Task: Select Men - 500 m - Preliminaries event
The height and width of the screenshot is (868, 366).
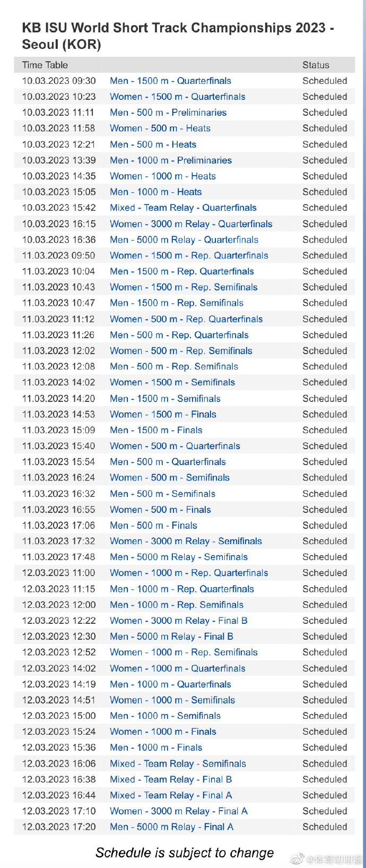Action: [168, 113]
